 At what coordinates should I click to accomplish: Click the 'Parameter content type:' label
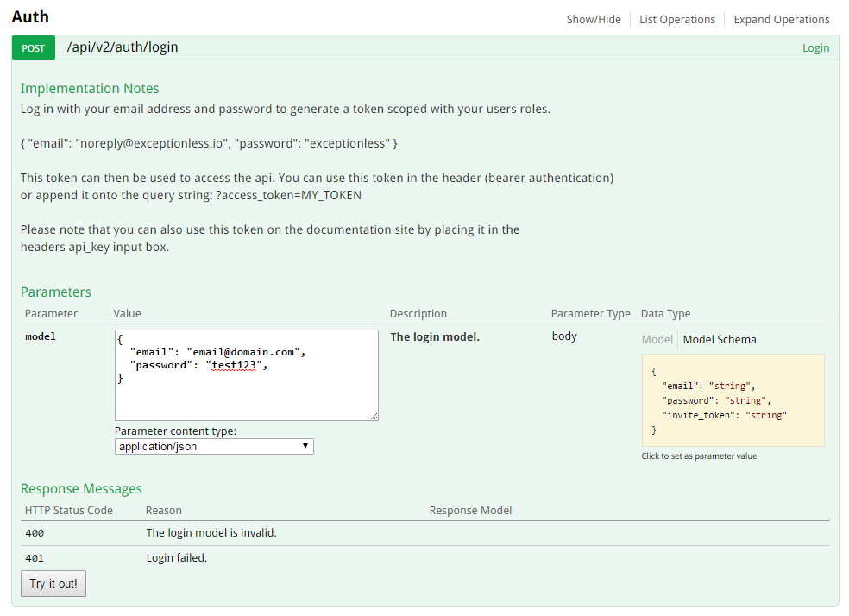click(x=175, y=431)
